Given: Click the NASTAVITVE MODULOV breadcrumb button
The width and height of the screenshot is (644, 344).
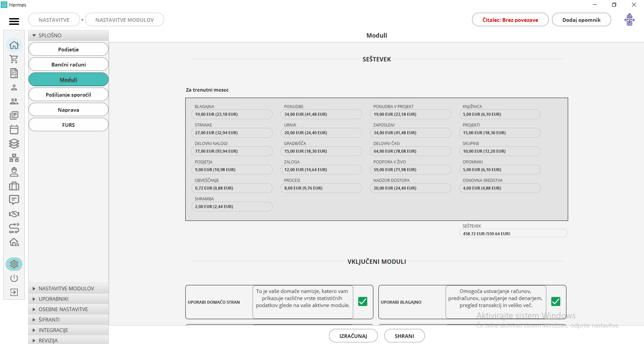Looking at the screenshot, I should point(125,20).
